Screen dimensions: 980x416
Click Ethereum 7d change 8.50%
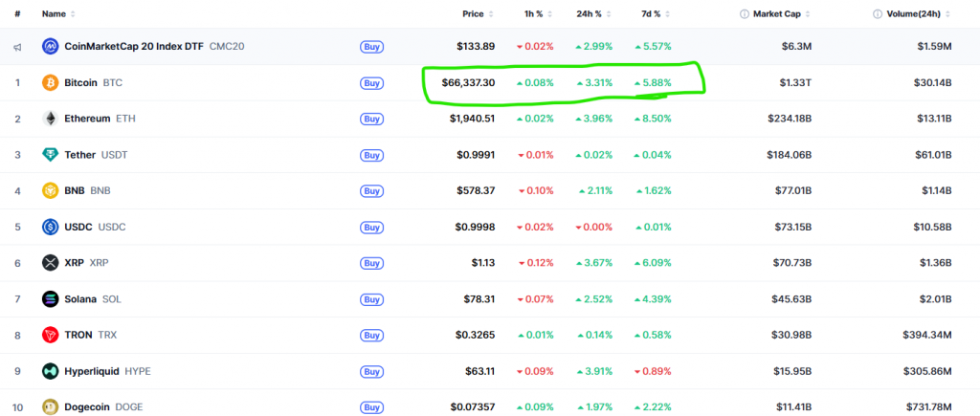pos(653,119)
